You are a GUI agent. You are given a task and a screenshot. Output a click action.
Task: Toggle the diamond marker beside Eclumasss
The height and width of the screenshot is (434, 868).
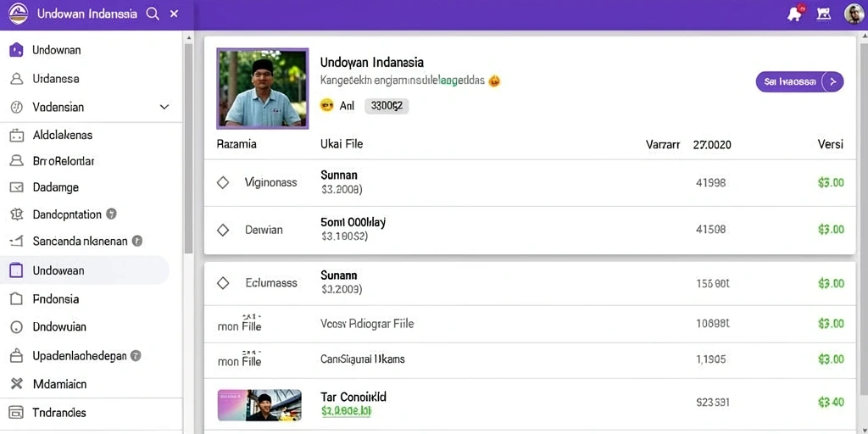[x=223, y=283]
